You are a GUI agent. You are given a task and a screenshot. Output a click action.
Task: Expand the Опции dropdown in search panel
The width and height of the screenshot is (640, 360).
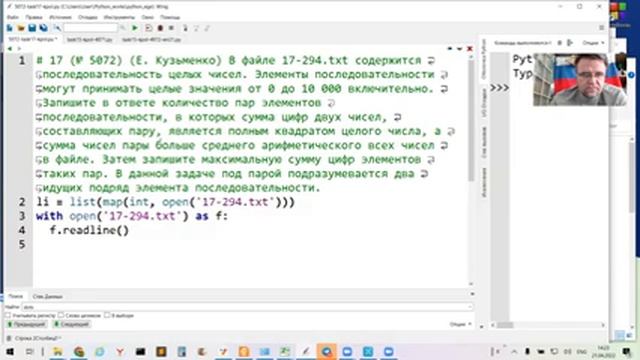460,324
